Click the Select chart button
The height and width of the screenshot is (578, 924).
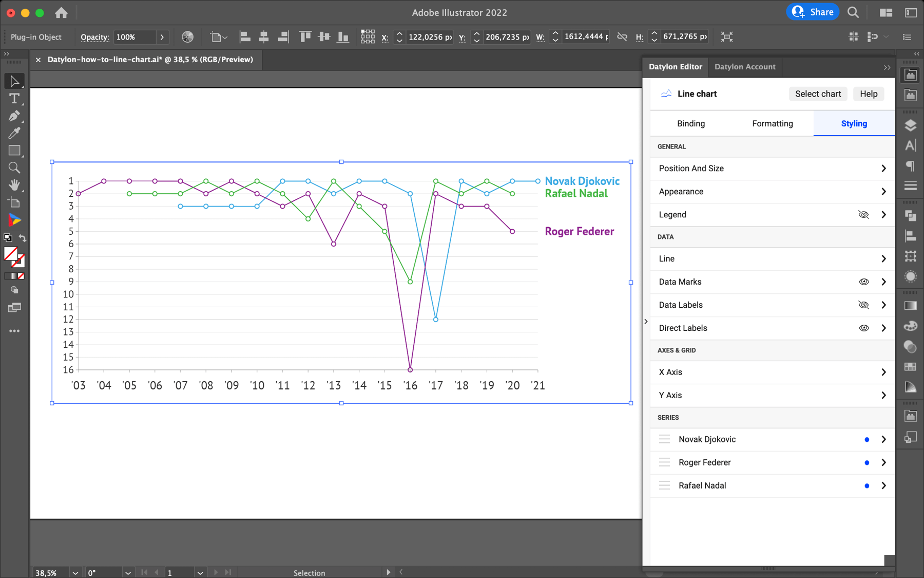click(x=817, y=94)
